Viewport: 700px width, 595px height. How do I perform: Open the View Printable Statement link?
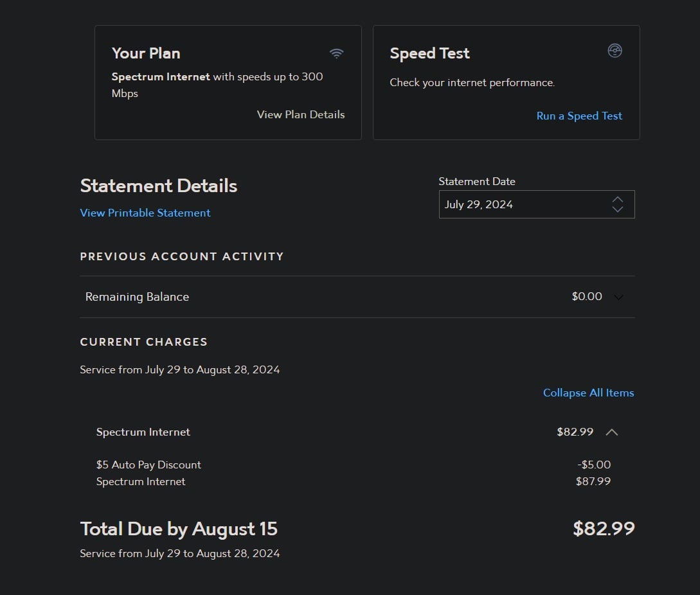click(x=145, y=213)
